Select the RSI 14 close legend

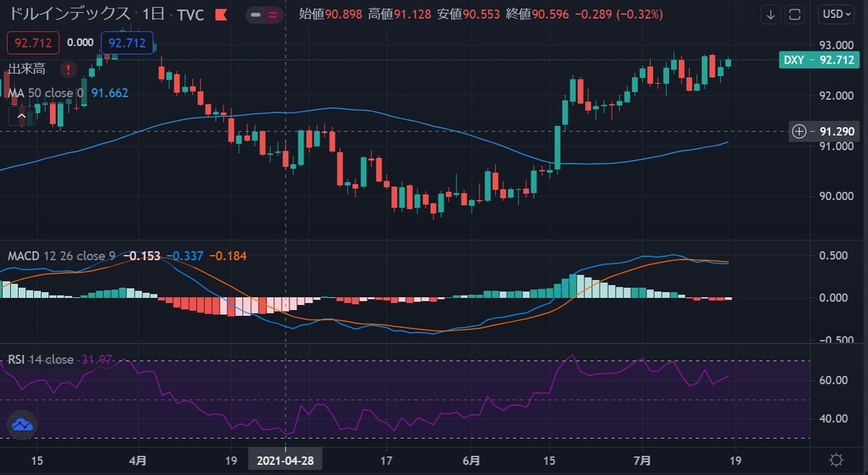41,359
